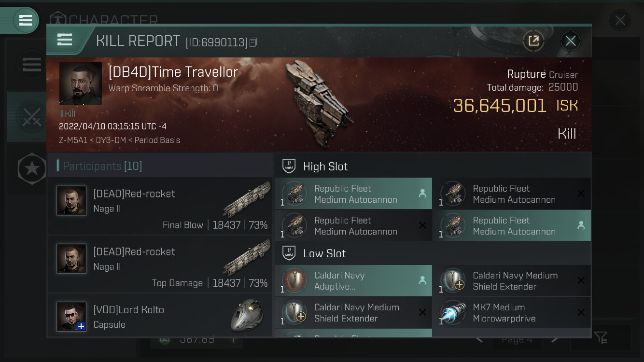Select the right-column Caldari Navy Medium Shield Extender

(512, 280)
